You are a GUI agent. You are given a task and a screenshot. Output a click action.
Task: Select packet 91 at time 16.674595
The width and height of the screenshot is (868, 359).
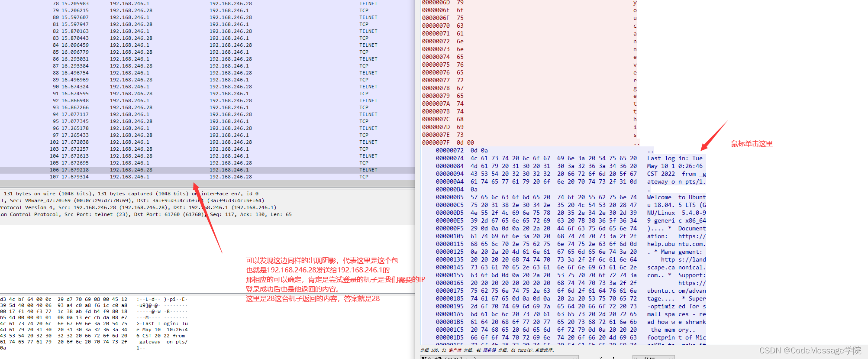(207, 94)
